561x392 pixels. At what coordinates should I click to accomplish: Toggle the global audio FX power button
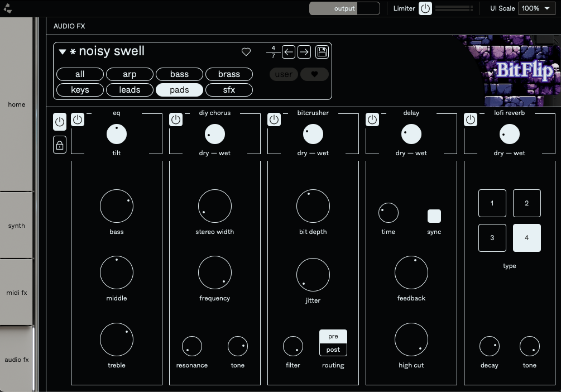click(x=60, y=122)
